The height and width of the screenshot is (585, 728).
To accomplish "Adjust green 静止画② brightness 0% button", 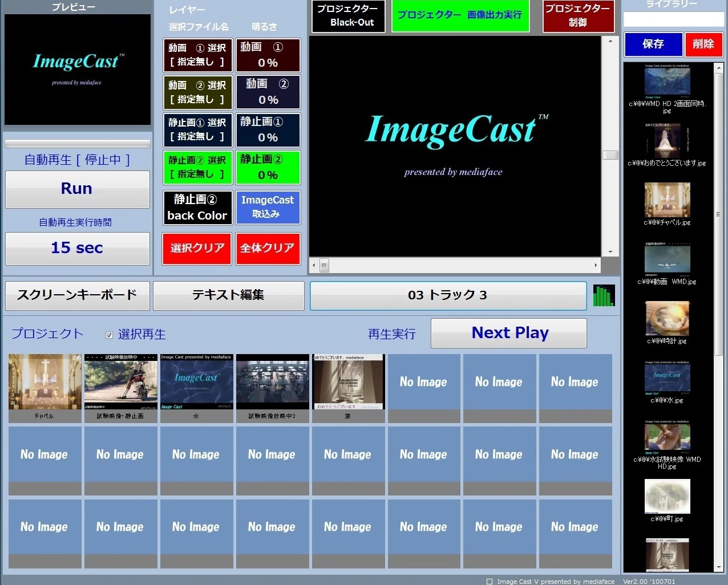I will click(268, 168).
